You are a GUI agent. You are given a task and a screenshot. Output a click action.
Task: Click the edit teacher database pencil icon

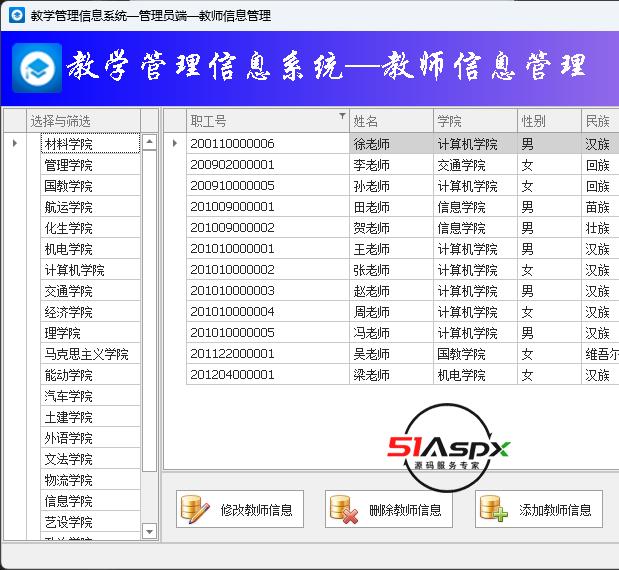(195, 510)
